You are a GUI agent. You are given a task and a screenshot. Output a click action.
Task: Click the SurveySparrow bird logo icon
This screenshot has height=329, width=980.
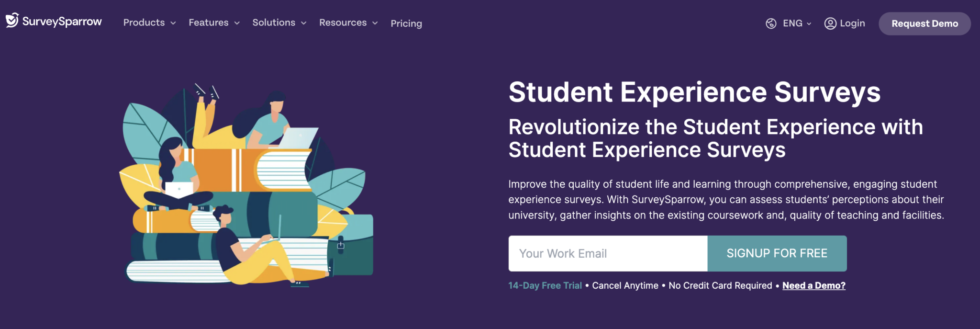[x=11, y=21]
